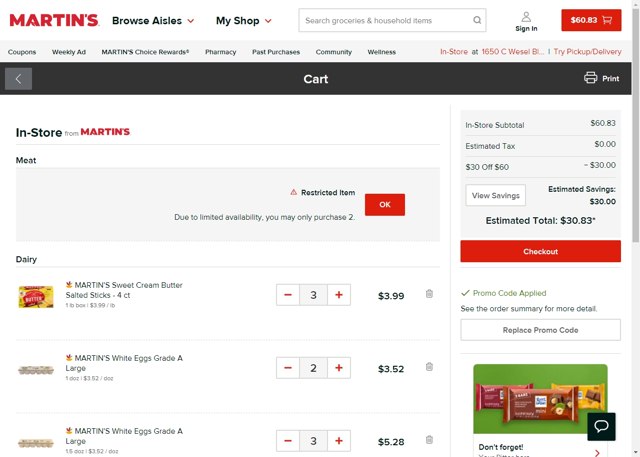Click the back arrow on Cart bar
640x457 pixels.
click(18, 79)
